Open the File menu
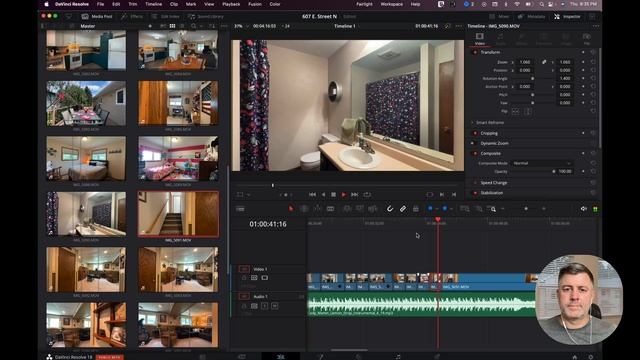This screenshot has height=360, width=640. click(x=100, y=4)
